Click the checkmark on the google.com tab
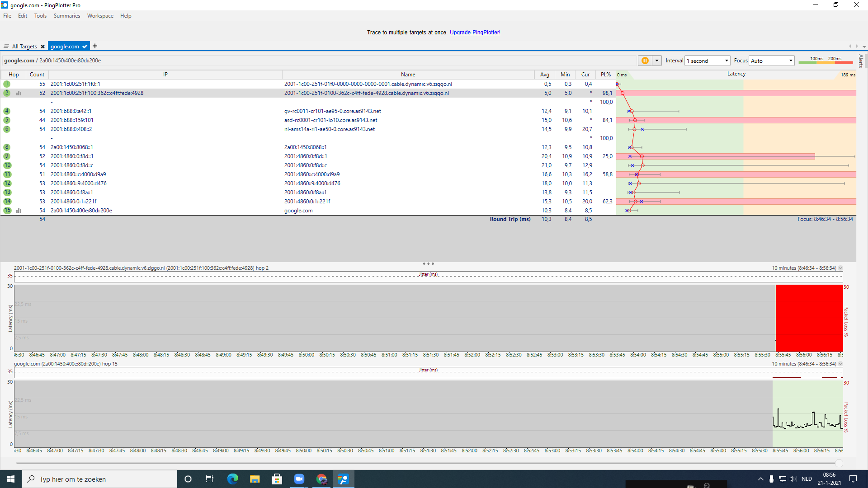 point(85,47)
